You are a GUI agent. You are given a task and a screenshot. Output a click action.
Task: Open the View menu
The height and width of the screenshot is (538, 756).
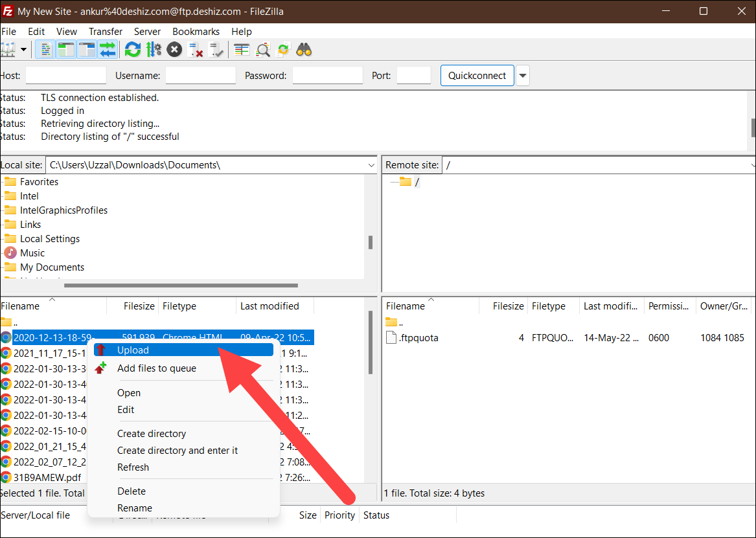[67, 31]
